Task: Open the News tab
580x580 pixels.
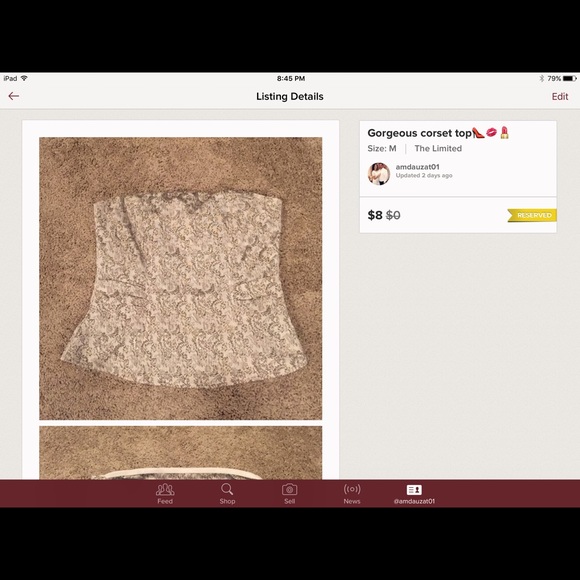Action: (x=352, y=494)
